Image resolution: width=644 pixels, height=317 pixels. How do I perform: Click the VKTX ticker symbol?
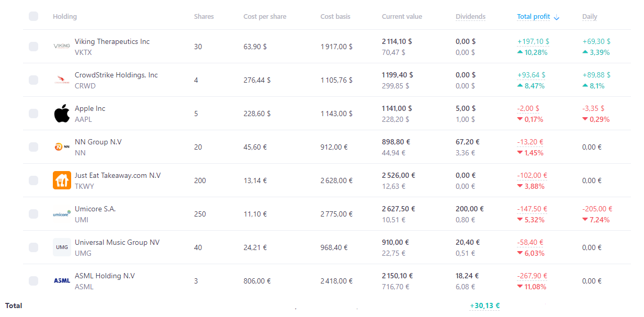(83, 52)
